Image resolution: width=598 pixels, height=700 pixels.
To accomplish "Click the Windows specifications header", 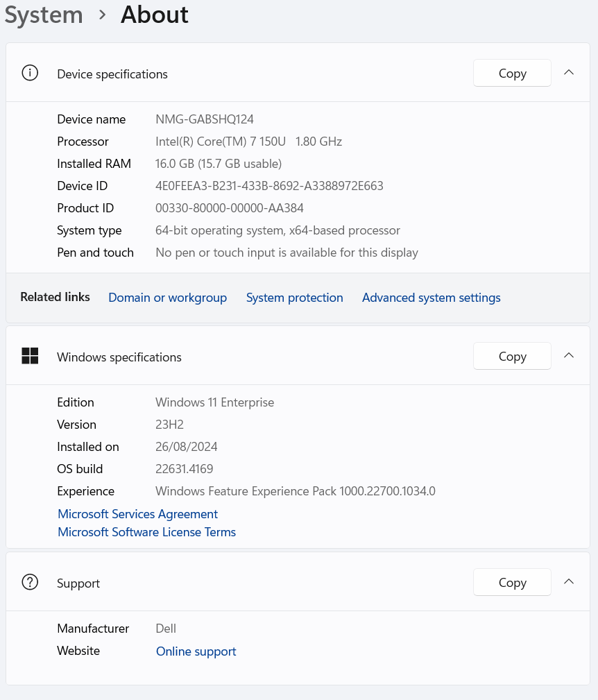I will click(x=119, y=357).
